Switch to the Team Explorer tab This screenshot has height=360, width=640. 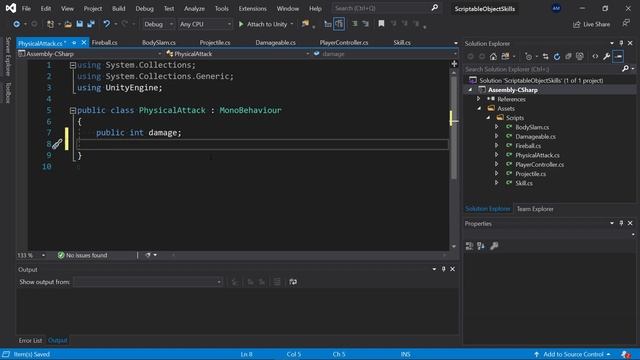535,209
